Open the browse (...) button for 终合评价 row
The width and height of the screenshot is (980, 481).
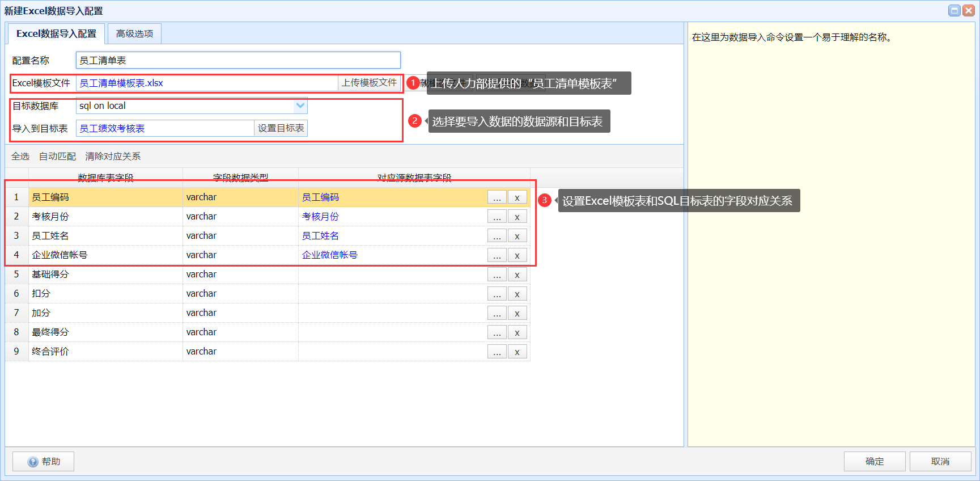[x=497, y=352]
